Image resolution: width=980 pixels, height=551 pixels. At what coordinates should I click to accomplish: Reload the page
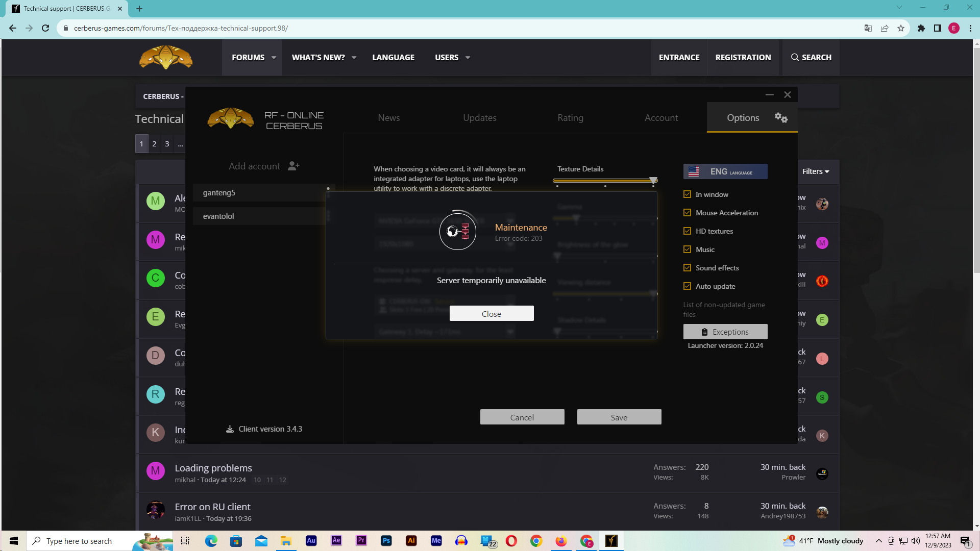[45, 28]
